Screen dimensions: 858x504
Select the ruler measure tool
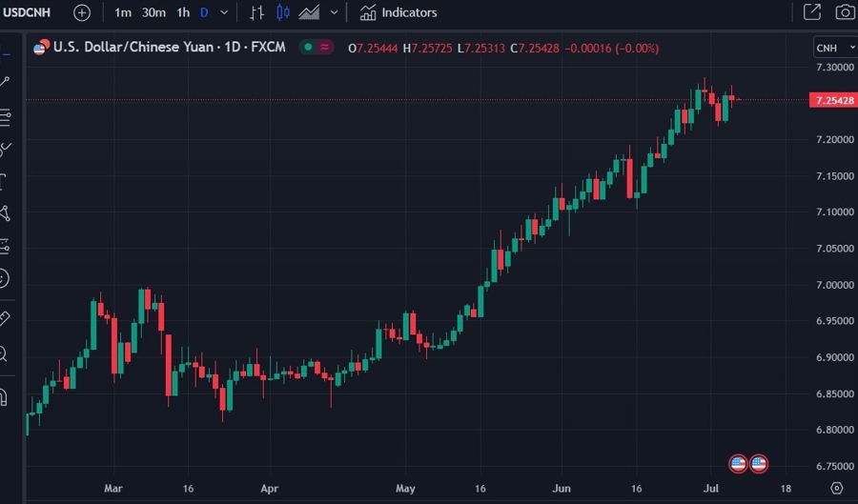tap(5, 318)
